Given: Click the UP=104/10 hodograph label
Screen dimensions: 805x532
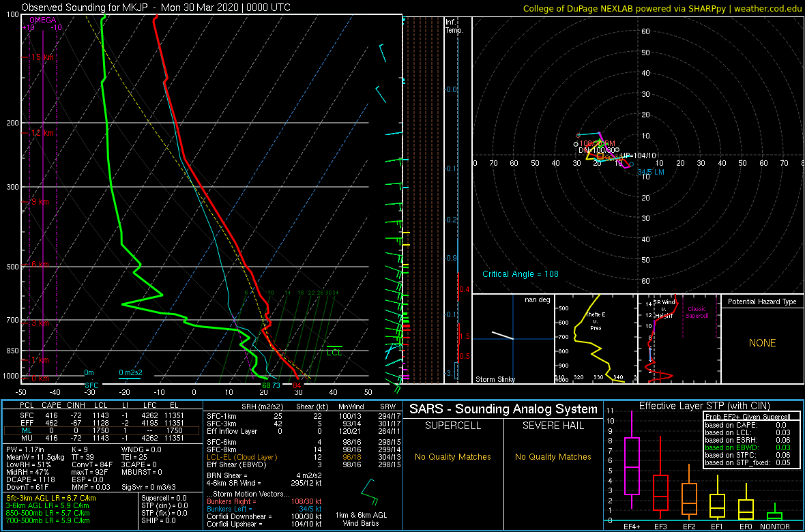Looking at the screenshot, I should pyautogui.click(x=639, y=155).
